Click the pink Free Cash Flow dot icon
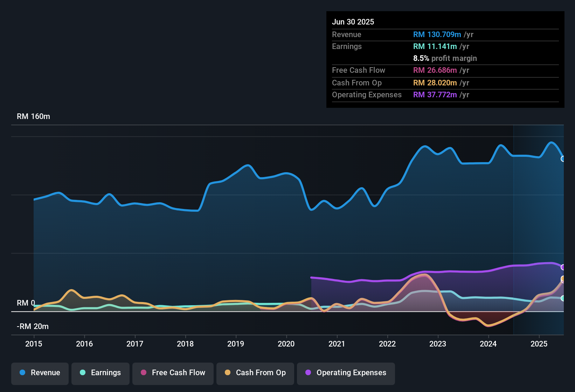575x392 pixels. pos(143,373)
